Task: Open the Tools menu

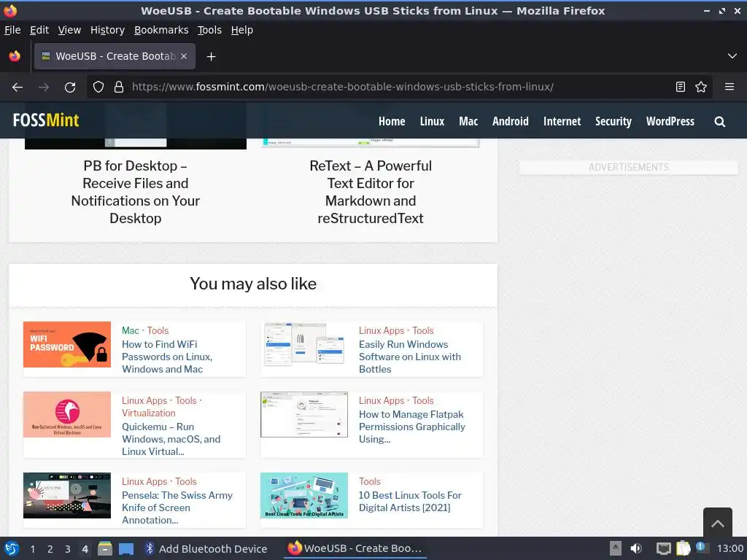Action: coord(209,30)
